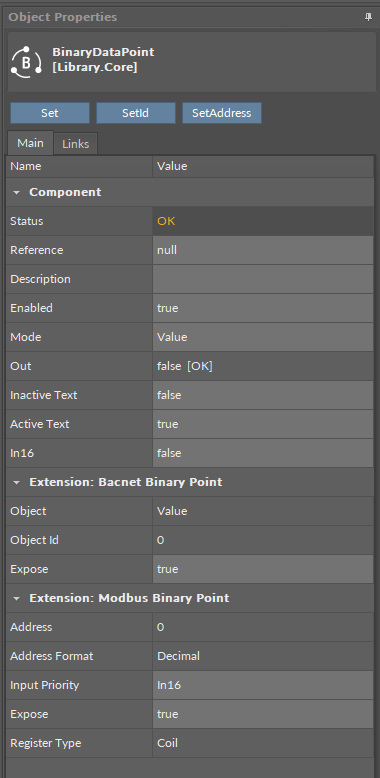Edit the Active Text value field
This screenshot has height=778, width=380.
263,424
